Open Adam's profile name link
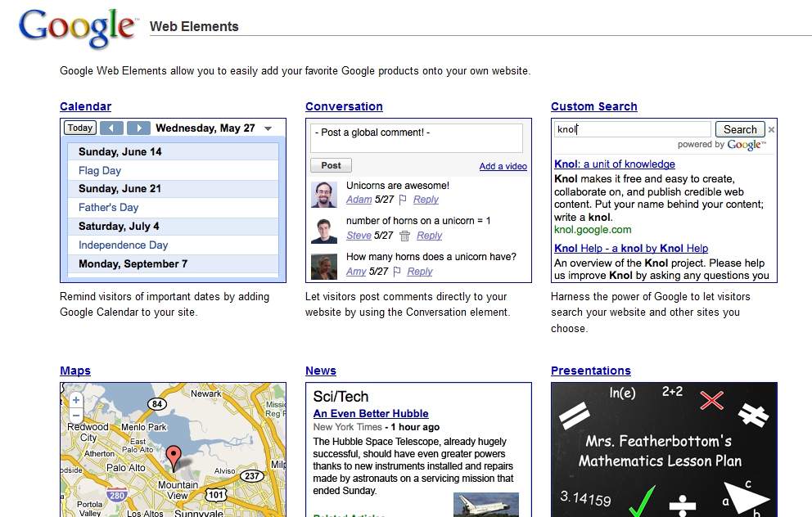This screenshot has width=812, height=517. (x=359, y=200)
